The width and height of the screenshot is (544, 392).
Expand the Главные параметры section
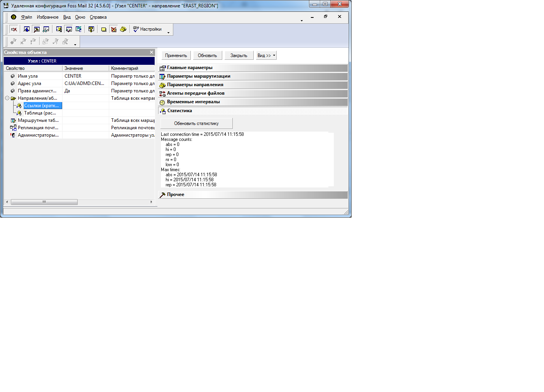tap(253, 68)
